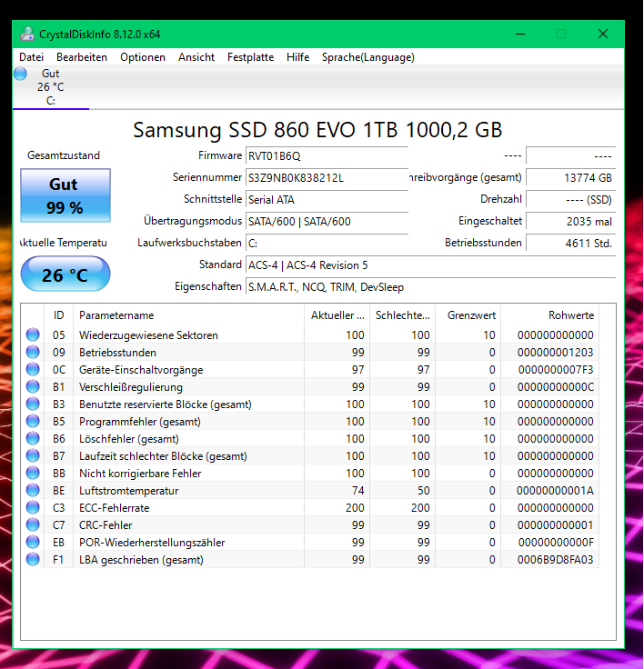The image size is (644, 669).
Task: Click the 26 °C temperature button
Action: [x=65, y=274]
